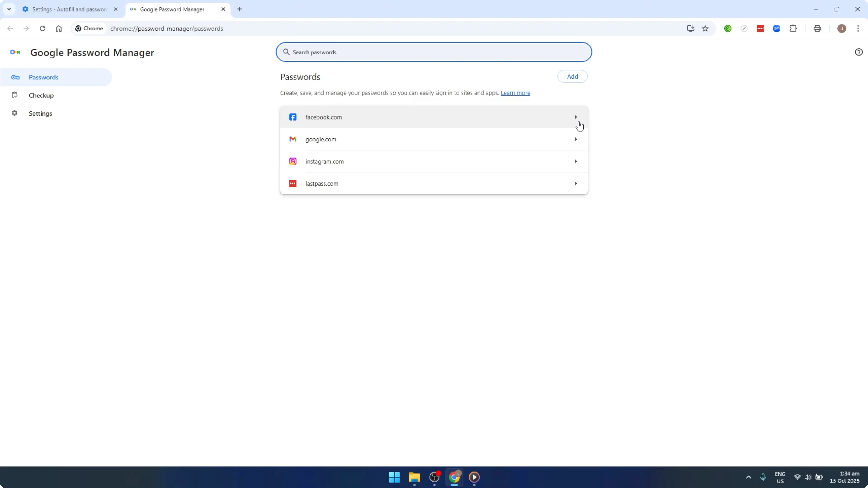
Task: Close the Google Password Manager tab
Action: [223, 9]
